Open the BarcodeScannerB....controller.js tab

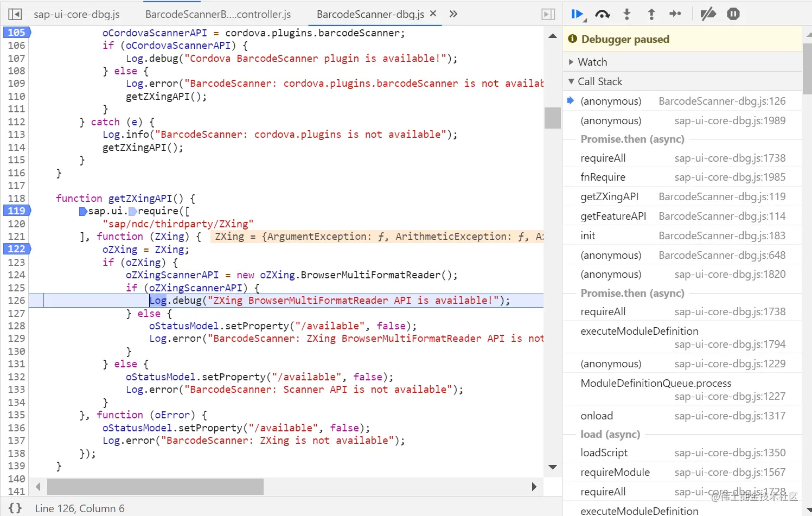tap(218, 14)
